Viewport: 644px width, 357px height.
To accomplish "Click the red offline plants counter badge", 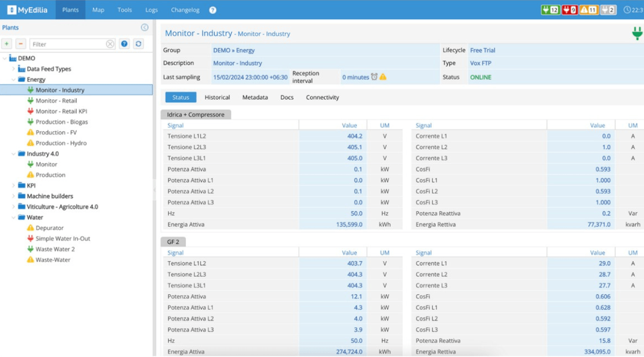I will point(569,10).
